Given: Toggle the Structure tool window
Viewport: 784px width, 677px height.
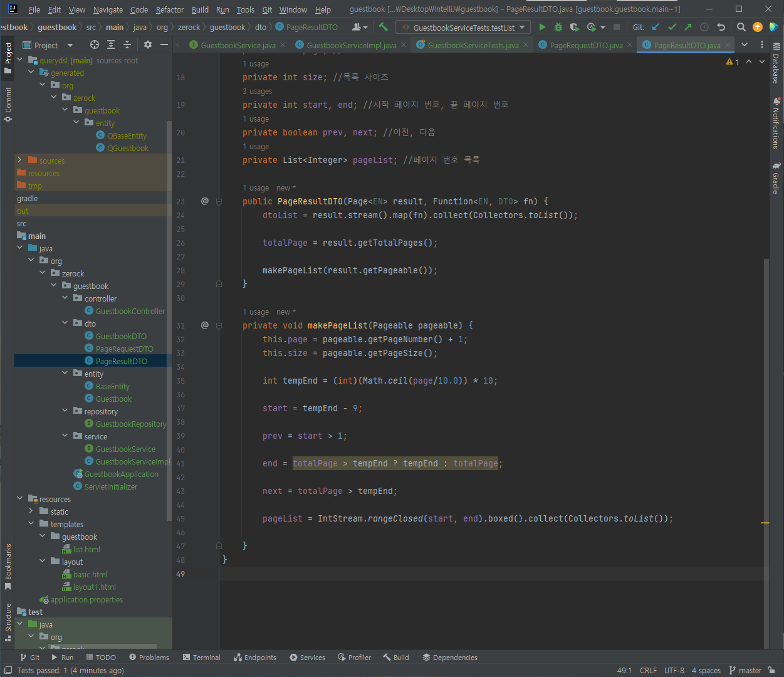Looking at the screenshot, I should (x=8, y=622).
